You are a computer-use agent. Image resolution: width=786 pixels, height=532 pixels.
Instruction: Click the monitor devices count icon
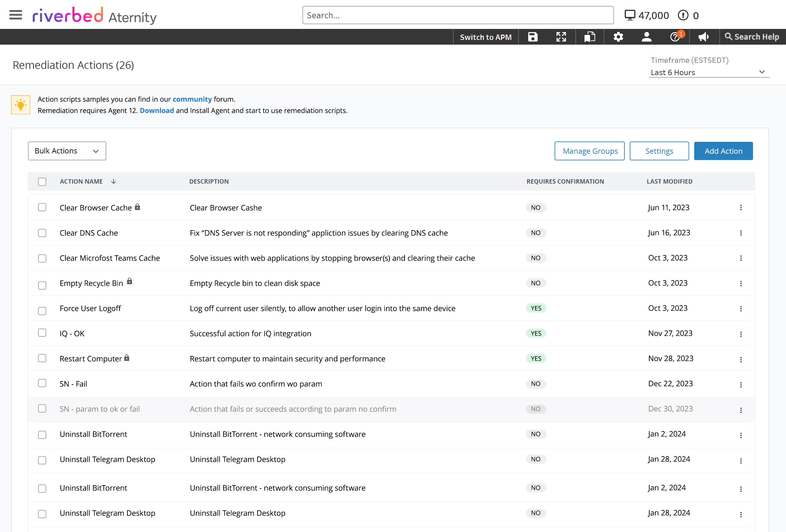coord(630,15)
